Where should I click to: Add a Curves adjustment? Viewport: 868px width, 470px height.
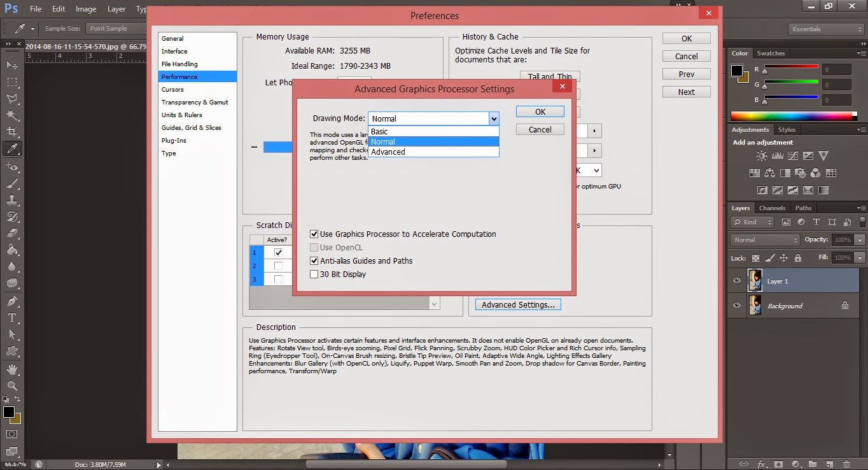792,155
